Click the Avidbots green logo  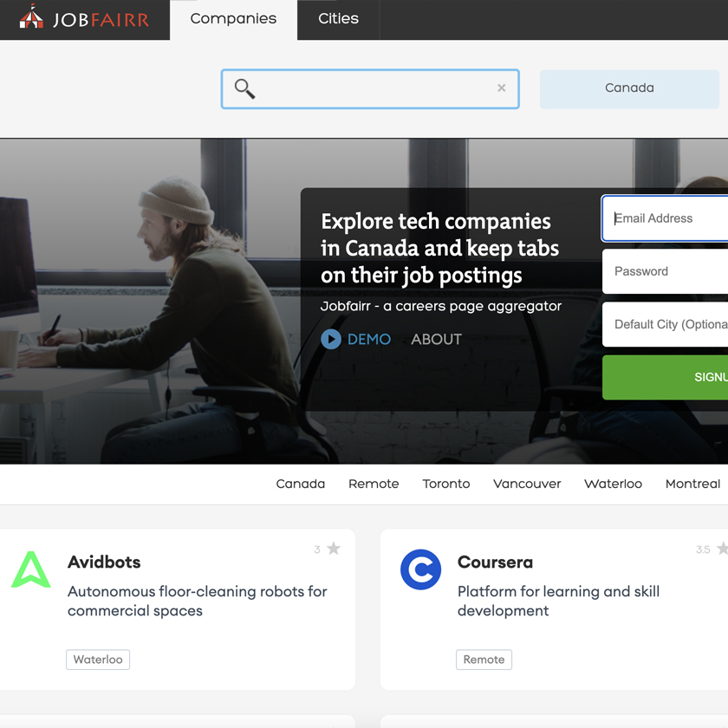30,569
